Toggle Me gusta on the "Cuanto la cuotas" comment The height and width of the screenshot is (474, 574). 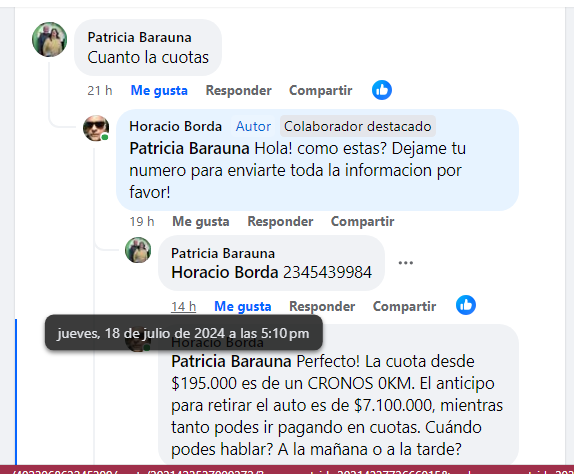point(159,90)
